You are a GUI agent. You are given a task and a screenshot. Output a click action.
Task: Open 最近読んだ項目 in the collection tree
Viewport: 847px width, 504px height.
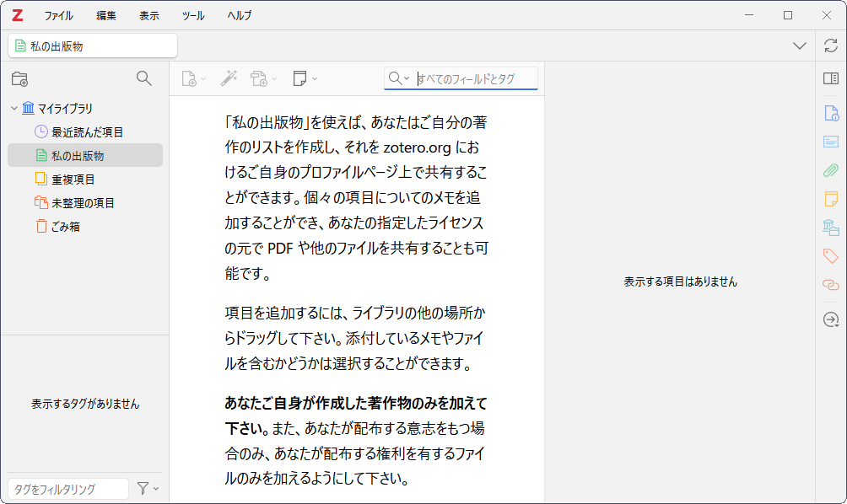[85, 131]
